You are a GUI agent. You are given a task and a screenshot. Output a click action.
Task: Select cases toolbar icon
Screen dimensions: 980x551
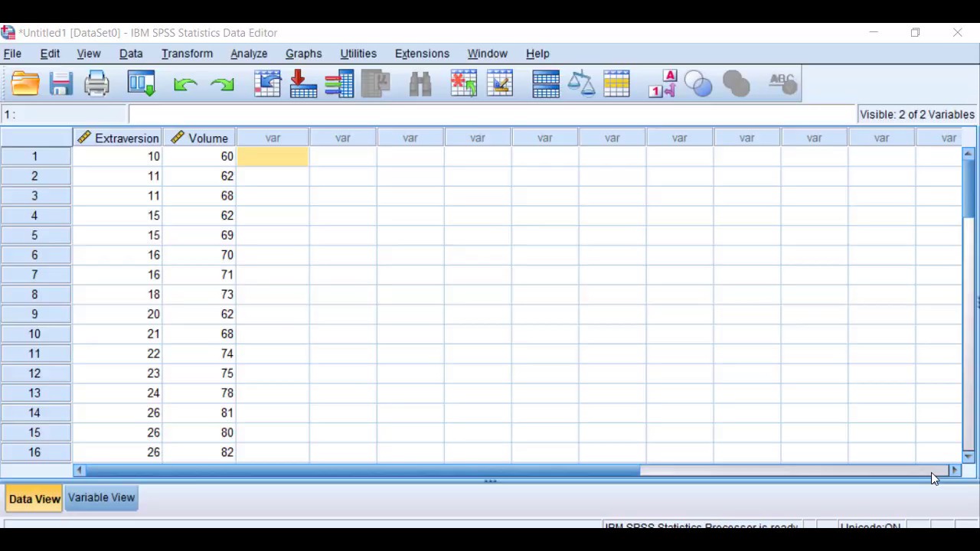point(616,83)
